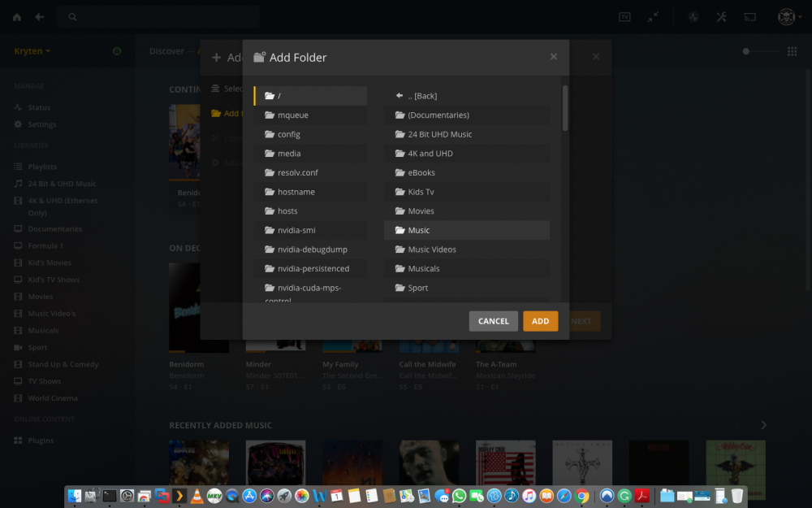Select the highlighted Music folder
The image size is (812, 508).
tap(467, 230)
